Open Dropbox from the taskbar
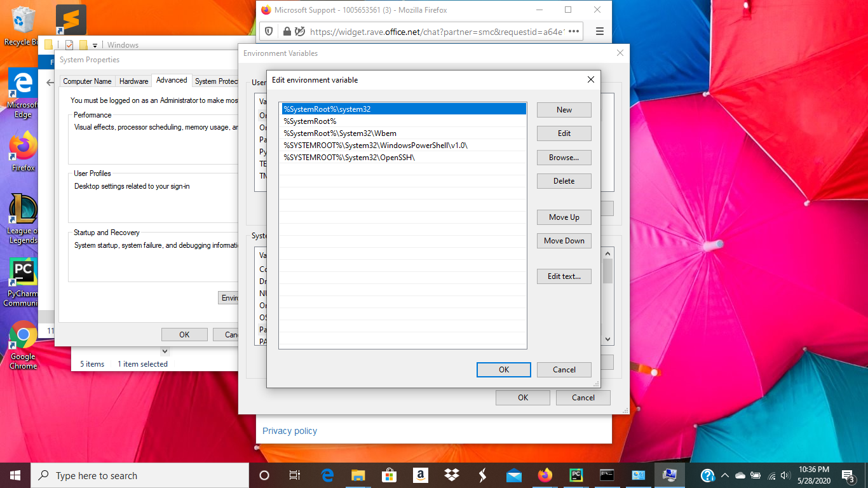Screen dimensions: 868x488 tap(451, 475)
